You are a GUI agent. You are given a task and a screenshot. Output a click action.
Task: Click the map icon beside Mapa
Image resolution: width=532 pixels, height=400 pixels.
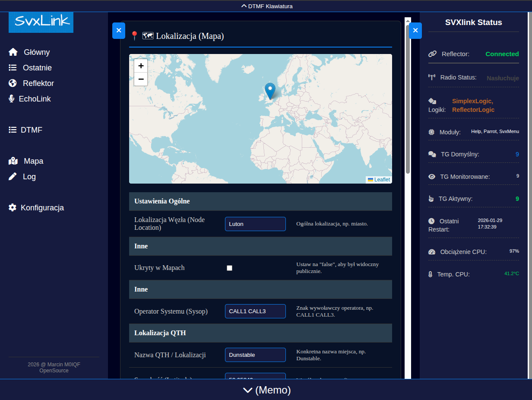(x=13, y=161)
